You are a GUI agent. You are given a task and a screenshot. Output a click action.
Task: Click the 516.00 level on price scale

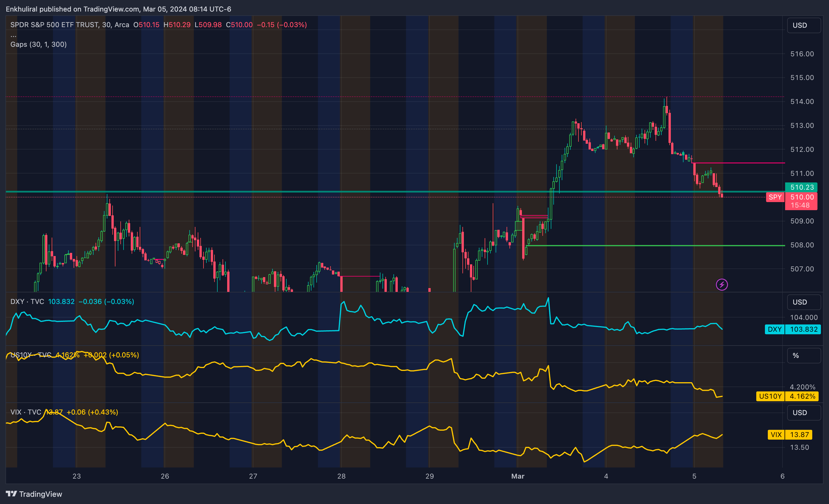click(x=802, y=54)
